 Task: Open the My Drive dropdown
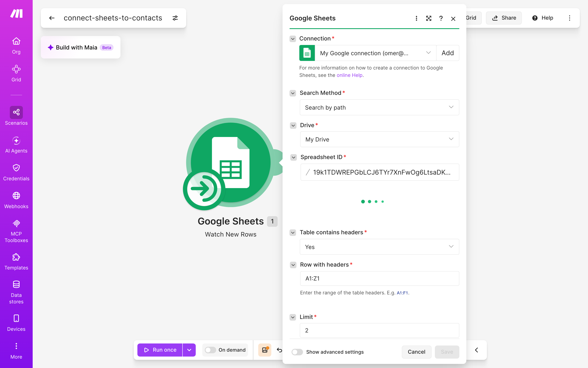[380, 139]
